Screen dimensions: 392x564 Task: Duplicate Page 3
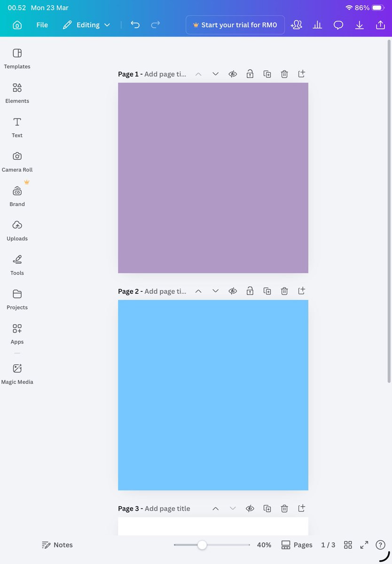pyautogui.click(x=267, y=509)
